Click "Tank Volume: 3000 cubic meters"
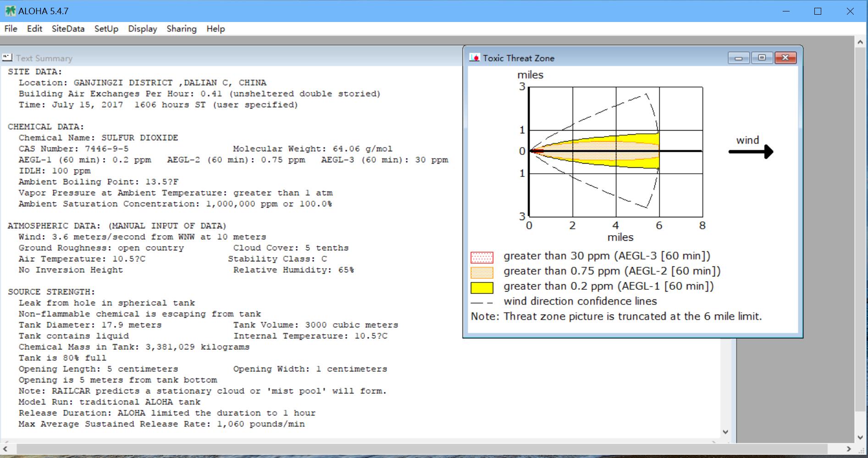The width and height of the screenshot is (868, 458). [315, 325]
